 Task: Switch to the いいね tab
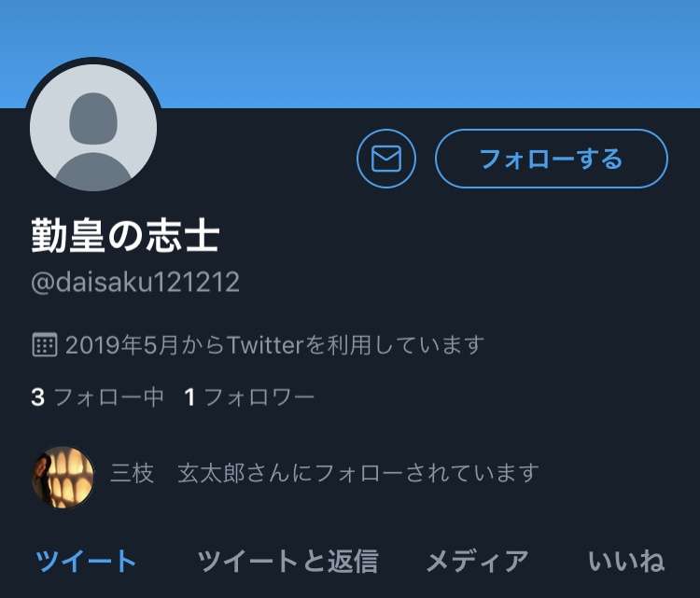coord(626,561)
